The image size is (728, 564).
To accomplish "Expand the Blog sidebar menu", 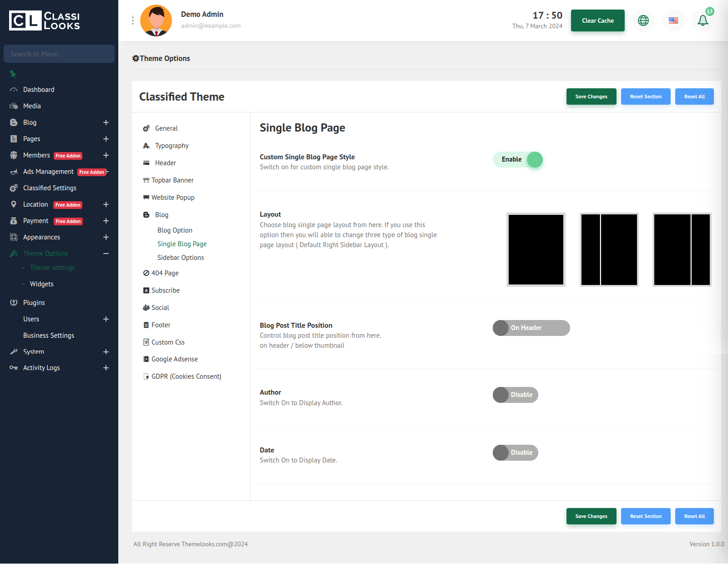I will coord(106,122).
